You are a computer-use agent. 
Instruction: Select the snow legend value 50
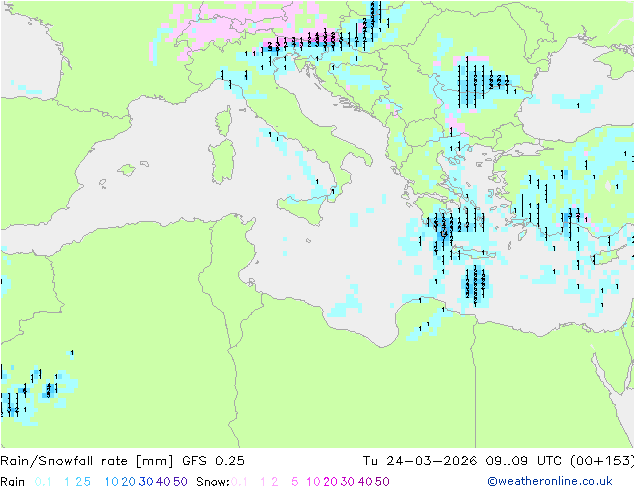pos(382,482)
